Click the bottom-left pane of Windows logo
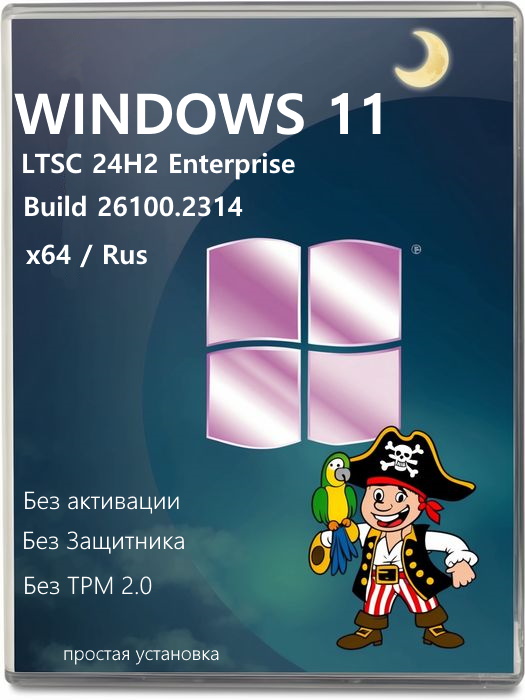The image size is (525, 700). point(253,396)
